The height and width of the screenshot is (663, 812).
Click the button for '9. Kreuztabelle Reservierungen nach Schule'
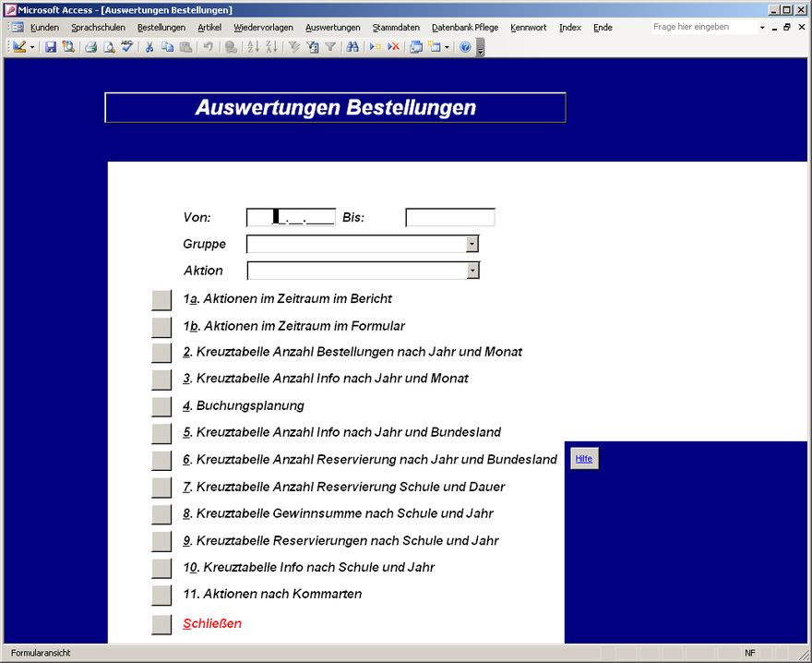click(x=161, y=542)
